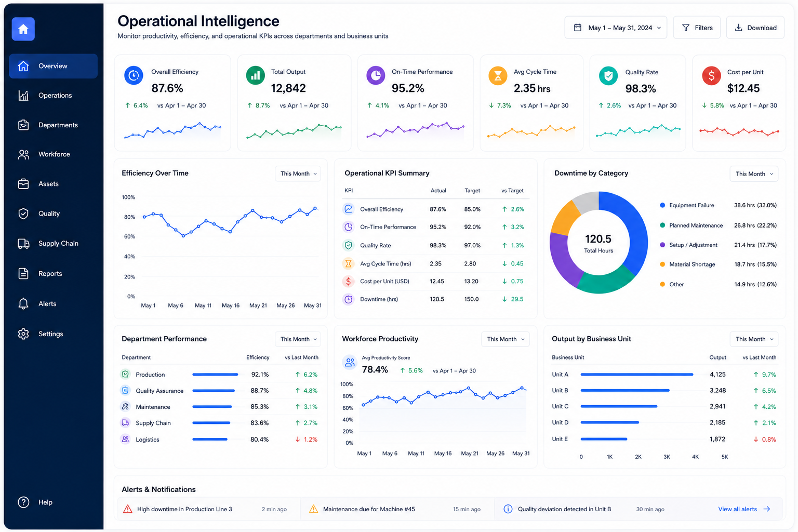Click the Production department row icon
The image size is (798, 532).
point(125,374)
